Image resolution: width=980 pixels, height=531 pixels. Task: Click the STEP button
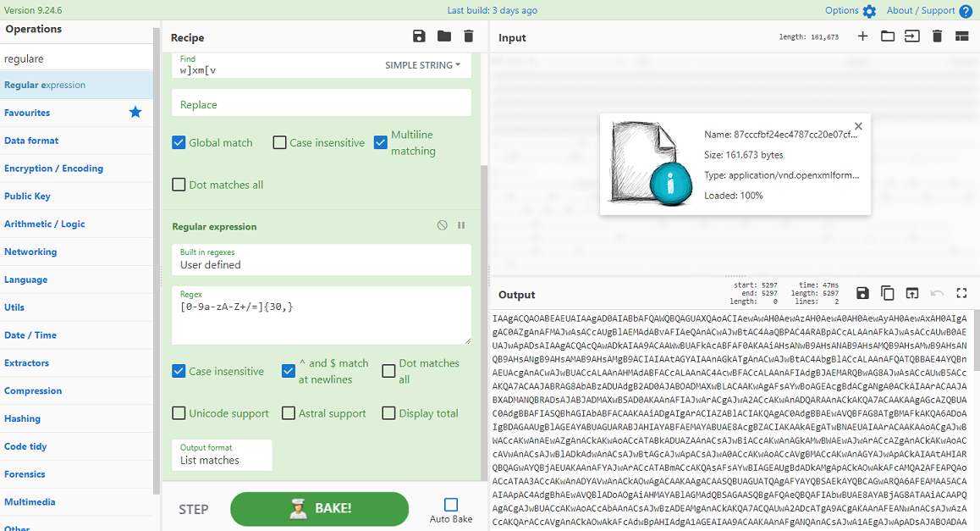[193, 509]
